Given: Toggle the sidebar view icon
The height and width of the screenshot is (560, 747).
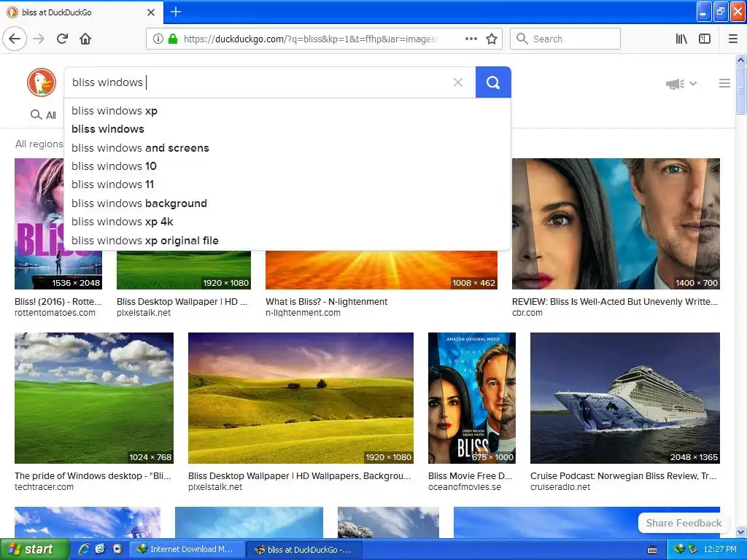Looking at the screenshot, I should tap(705, 39).
